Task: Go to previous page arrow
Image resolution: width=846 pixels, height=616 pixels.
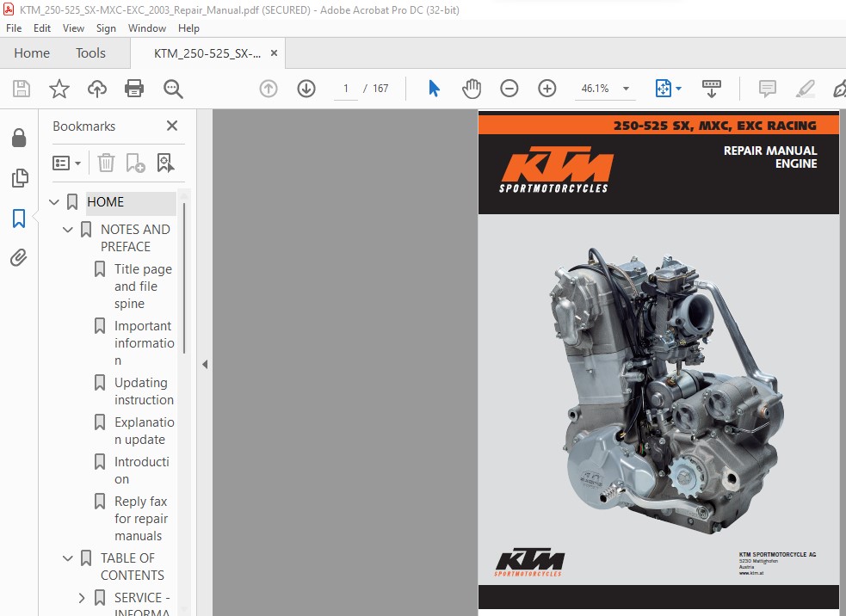Action: [269, 89]
